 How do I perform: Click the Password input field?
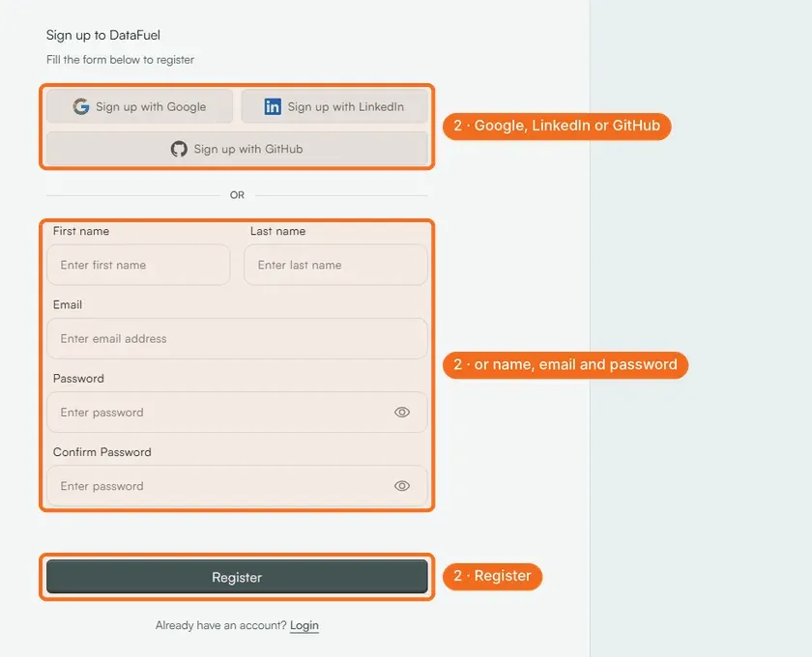tap(237, 413)
